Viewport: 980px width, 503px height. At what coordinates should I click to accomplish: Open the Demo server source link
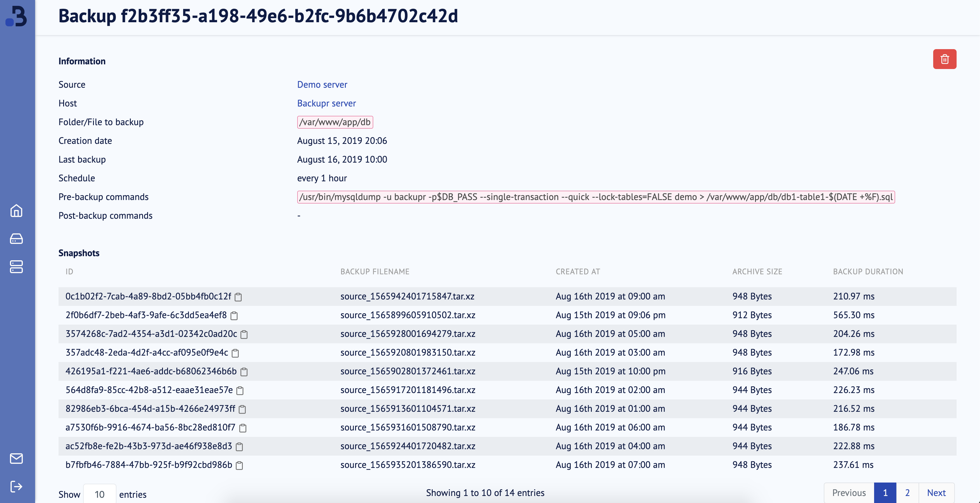(x=322, y=85)
